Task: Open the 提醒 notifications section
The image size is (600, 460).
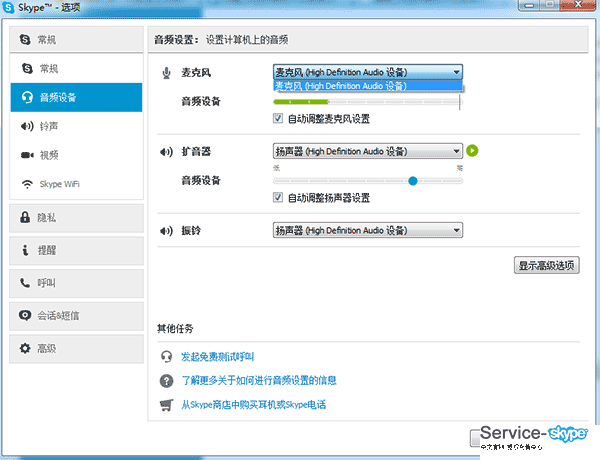Action: pos(77,250)
